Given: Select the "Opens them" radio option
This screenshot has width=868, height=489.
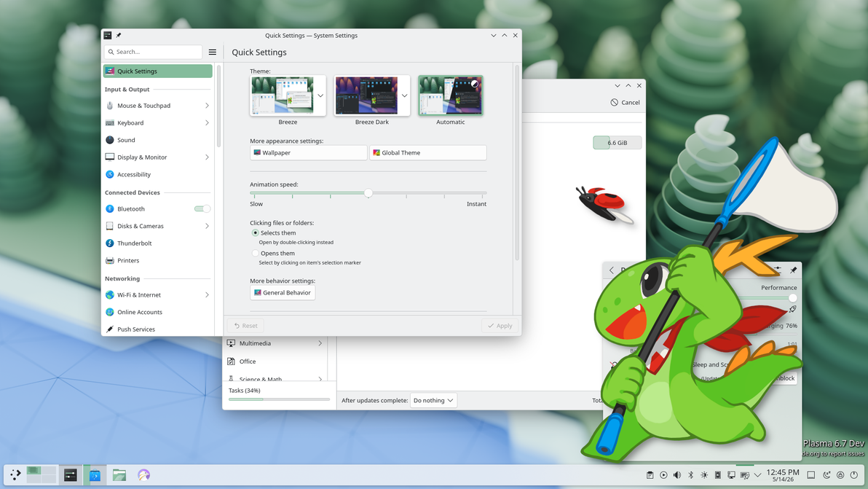Looking at the screenshot, I should (255, 253).
